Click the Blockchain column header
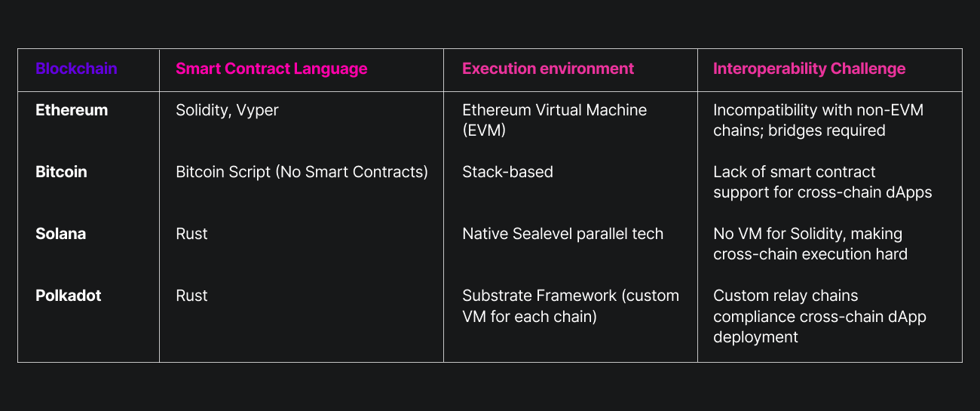 coord(76,69)
